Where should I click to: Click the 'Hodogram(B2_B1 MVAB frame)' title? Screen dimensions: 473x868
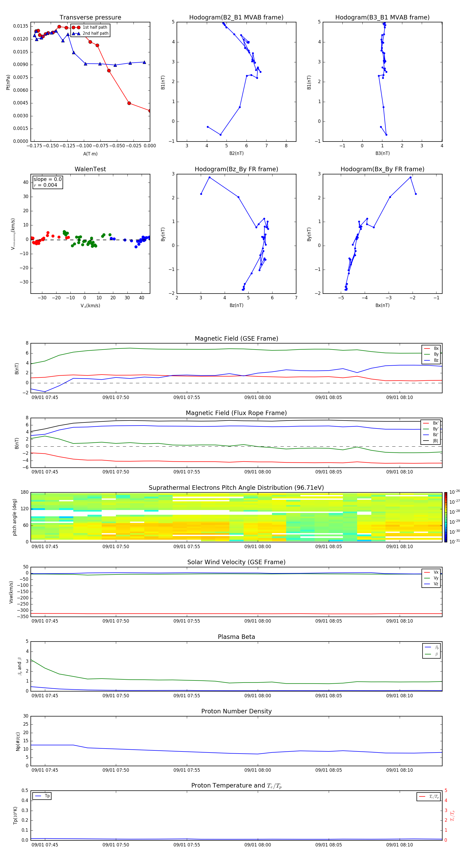[236, 18]
